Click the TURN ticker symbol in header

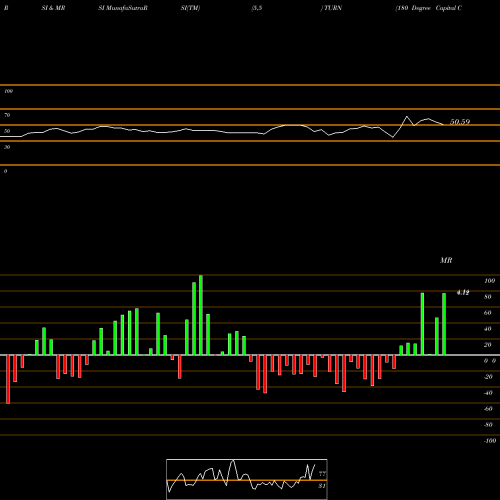[x=333, y=8]
